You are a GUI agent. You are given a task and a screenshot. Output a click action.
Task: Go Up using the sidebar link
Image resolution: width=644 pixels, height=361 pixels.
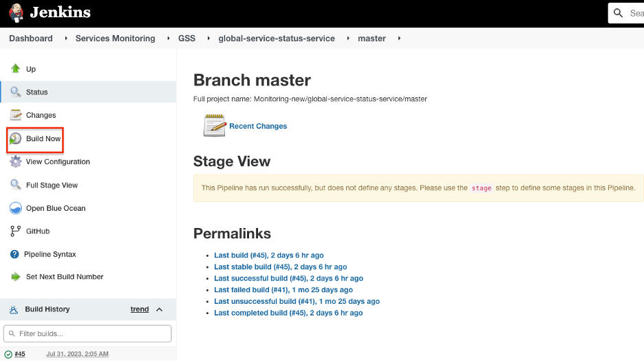[31, 69]
